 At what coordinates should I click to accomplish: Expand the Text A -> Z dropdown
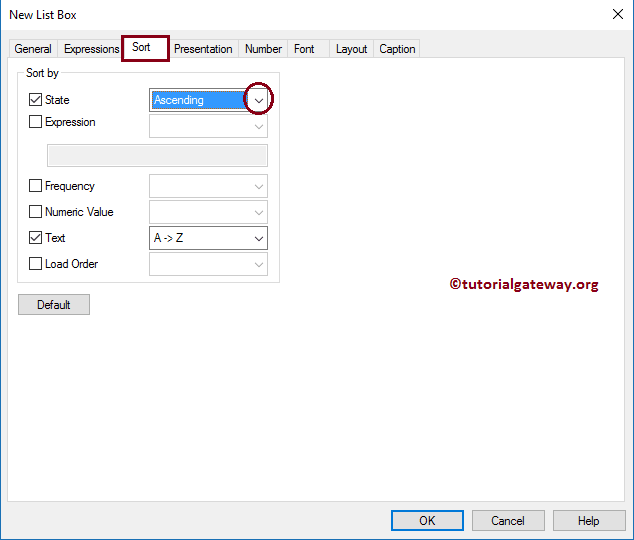(x=208, y=238)
